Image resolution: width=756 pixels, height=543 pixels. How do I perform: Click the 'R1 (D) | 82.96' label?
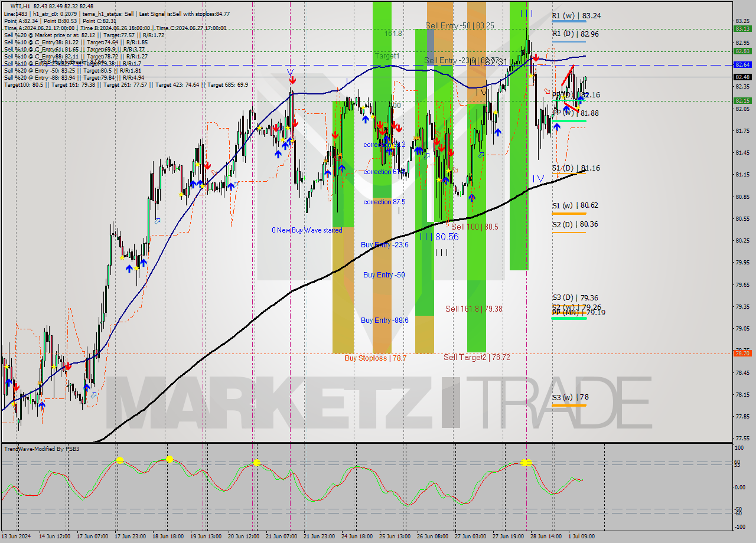[x=575, y=34]
